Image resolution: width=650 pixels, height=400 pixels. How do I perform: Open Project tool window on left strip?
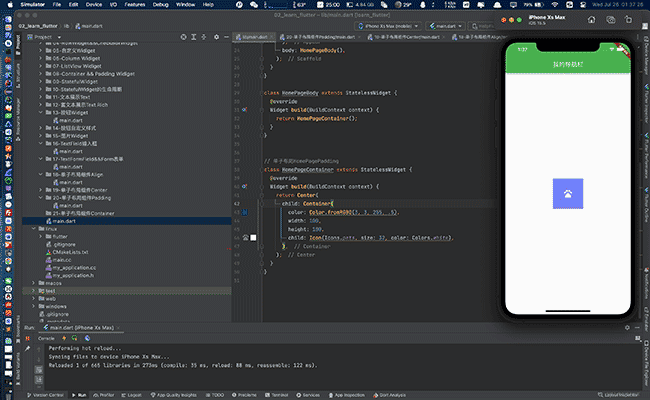coord(18,44)
